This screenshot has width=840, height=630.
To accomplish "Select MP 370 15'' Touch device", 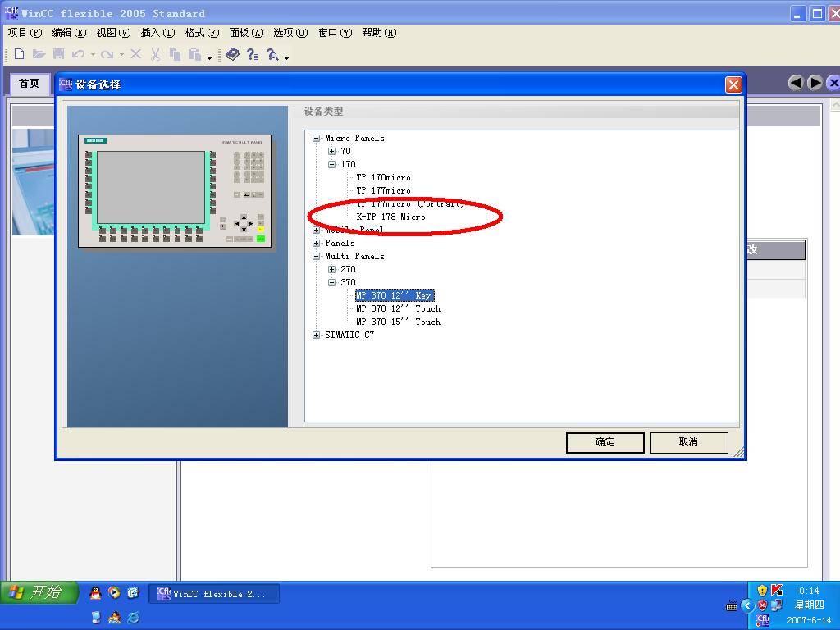I will pyautogui.click(x=399, y=322).
